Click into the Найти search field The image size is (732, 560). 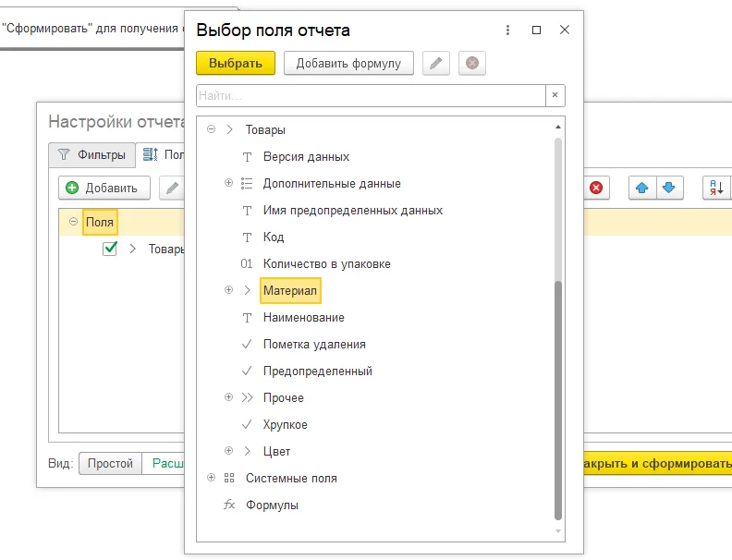point(370,95)
